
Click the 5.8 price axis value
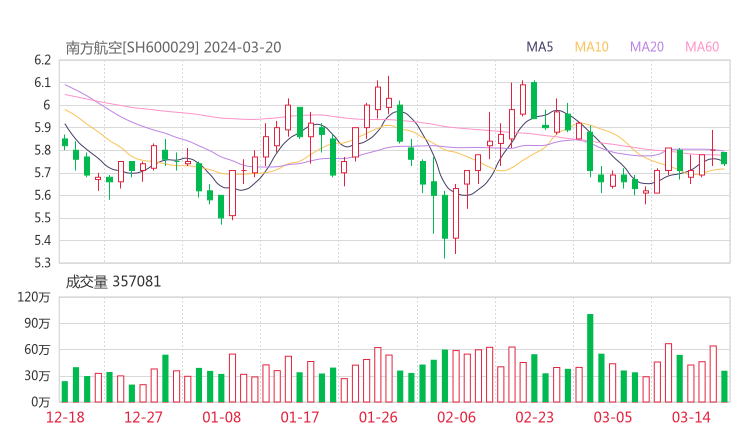[42, 150]
